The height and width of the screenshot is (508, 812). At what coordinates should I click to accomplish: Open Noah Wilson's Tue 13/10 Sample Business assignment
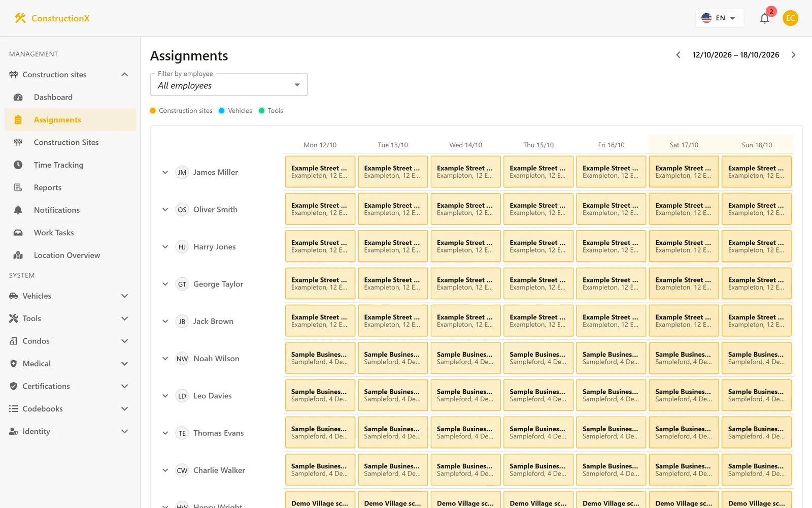393,358
